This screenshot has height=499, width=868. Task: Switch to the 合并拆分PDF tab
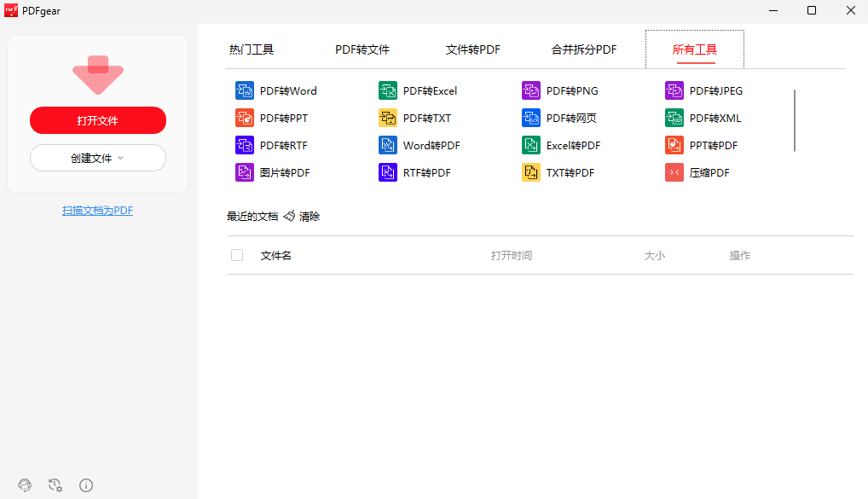point(583,49)
